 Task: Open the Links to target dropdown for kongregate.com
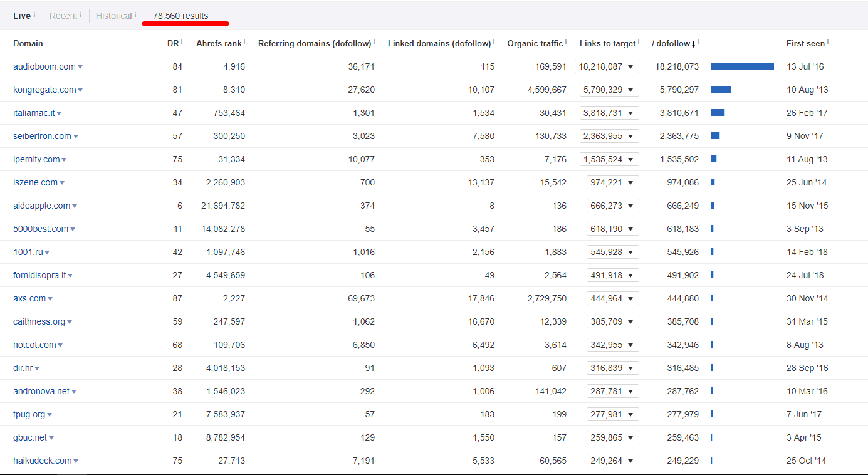pos(631,89)
